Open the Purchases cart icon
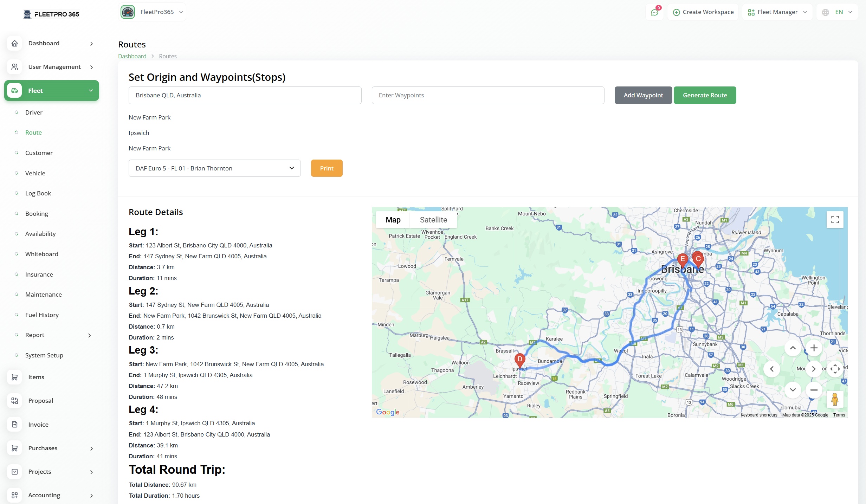The image size is (866, 504). [14, 448]
